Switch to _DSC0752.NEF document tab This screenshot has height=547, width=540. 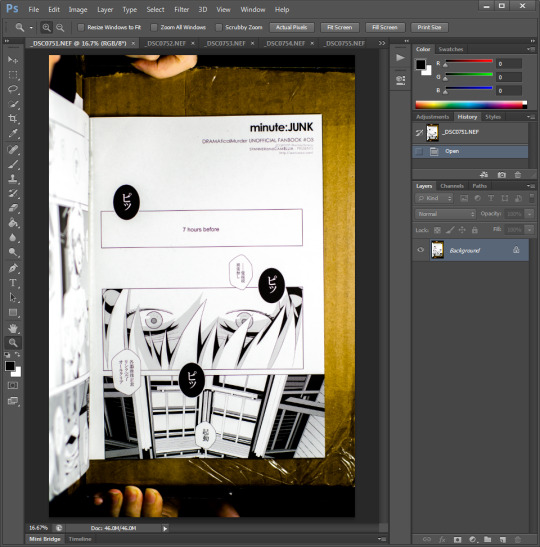[x=166, y=43]
